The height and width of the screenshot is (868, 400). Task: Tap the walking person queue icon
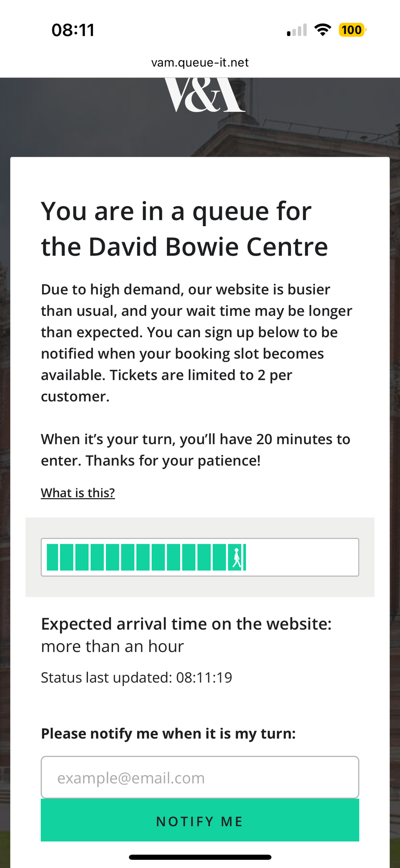click(236, 558)
